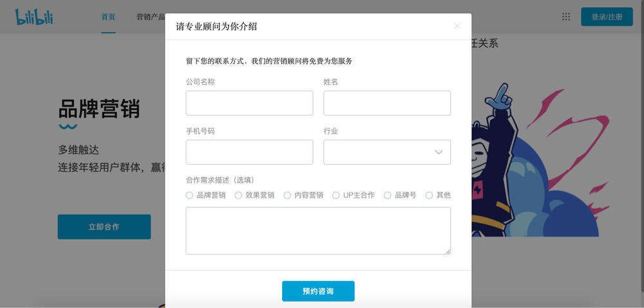Pick the 品牌号 radio option

coord(388,195)
